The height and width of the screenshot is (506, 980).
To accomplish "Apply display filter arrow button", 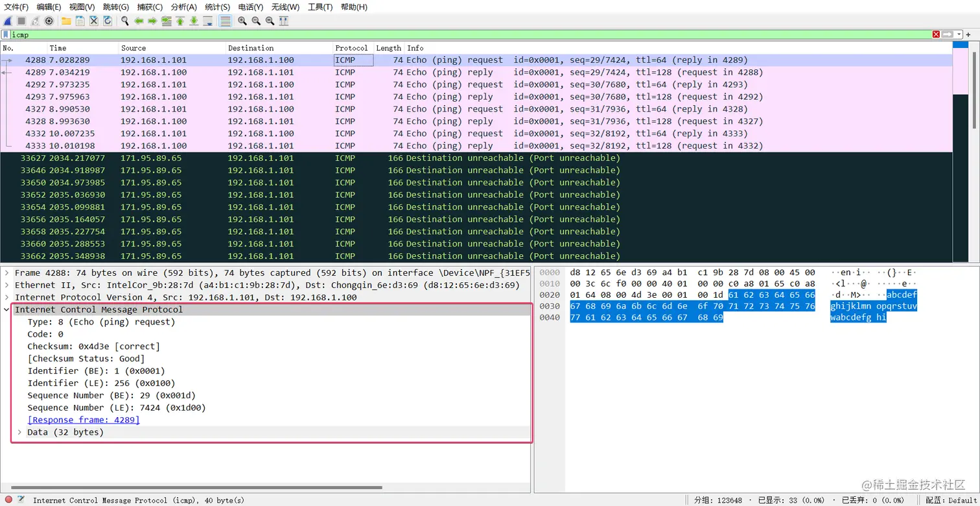I will pos(948,34).
